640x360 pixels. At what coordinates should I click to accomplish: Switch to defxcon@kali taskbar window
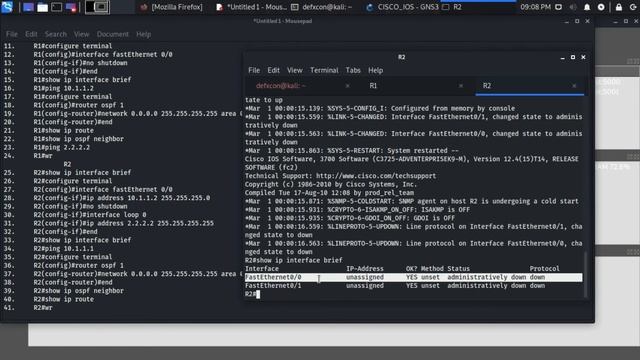pyautogui.click(x=322, y=7)
